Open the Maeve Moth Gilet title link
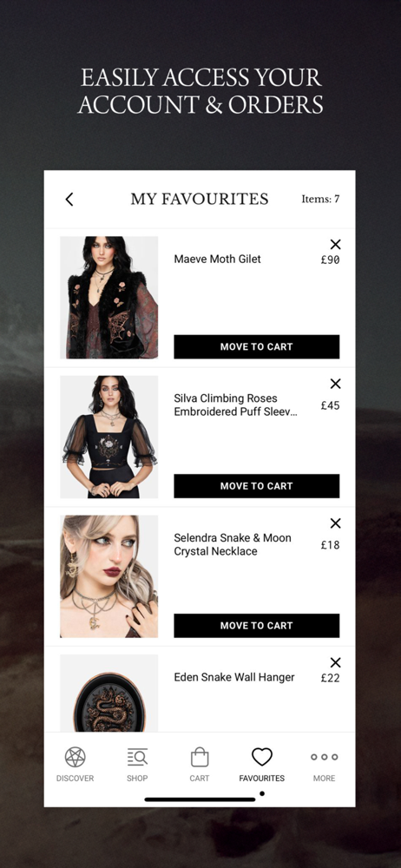401x868 pixels. [217, 259]
